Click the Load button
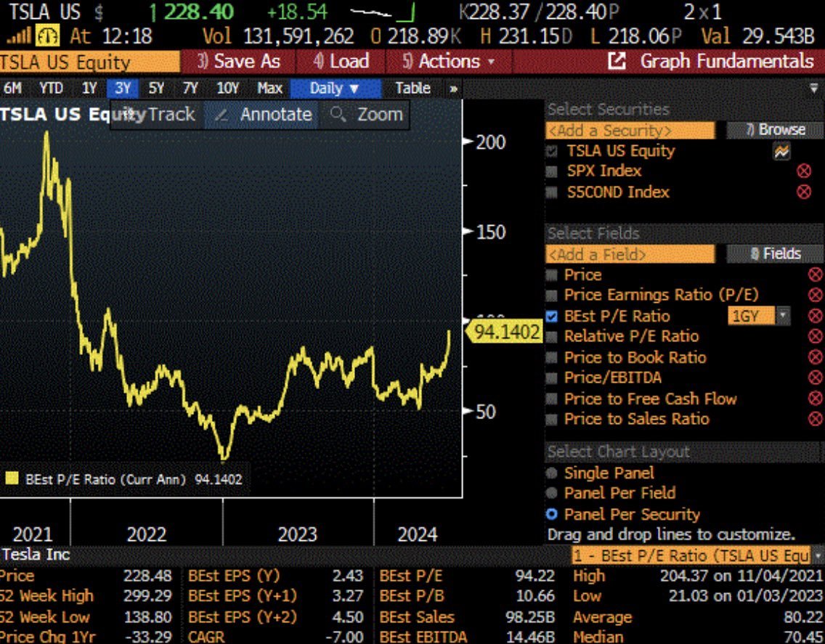The image size is (825, 644). point(341,62)
